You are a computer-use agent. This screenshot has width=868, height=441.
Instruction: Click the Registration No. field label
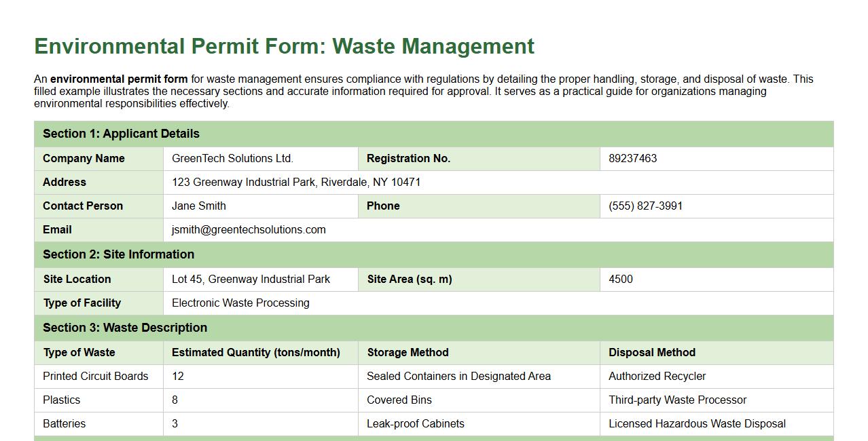click(408, 158)
